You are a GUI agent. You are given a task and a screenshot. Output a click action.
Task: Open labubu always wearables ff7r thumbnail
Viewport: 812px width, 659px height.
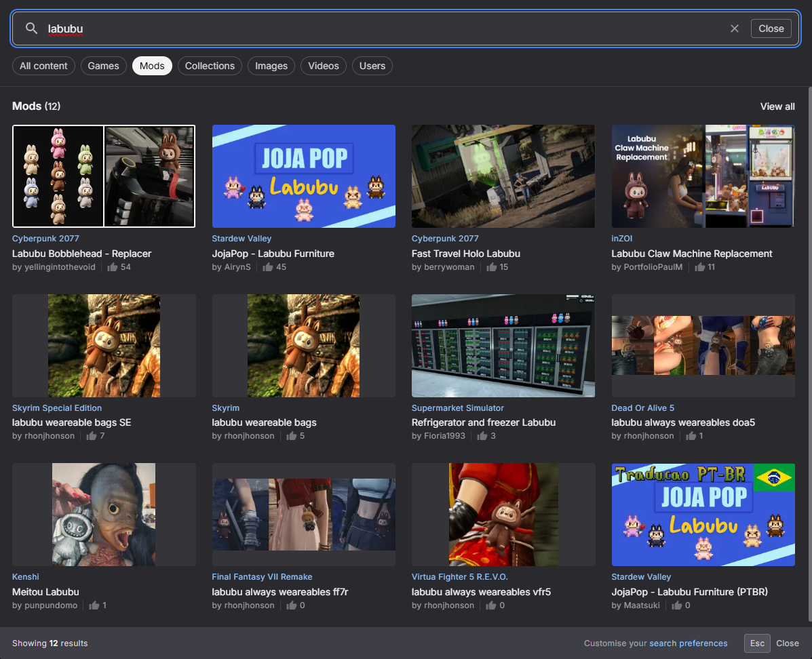(303, 515)
